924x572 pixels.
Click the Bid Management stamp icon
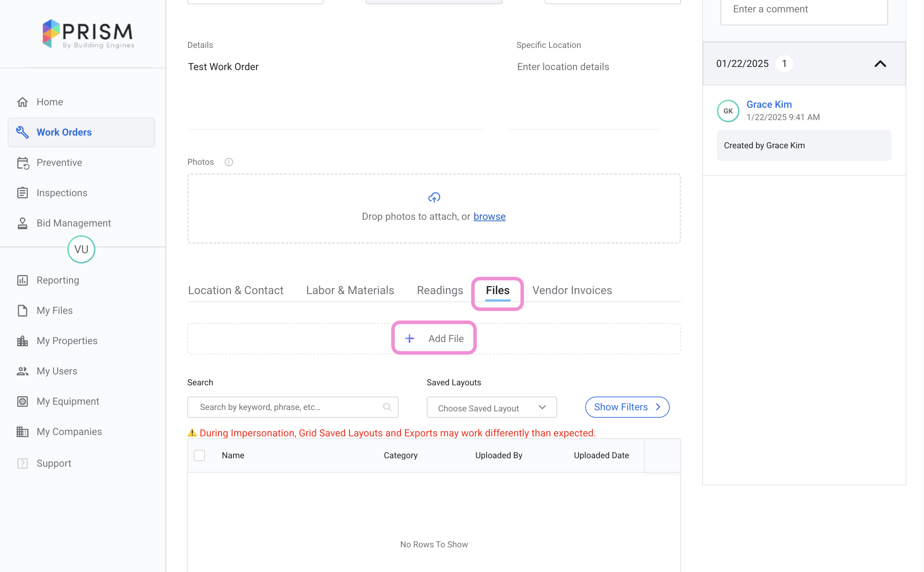(x=23, y=223)
